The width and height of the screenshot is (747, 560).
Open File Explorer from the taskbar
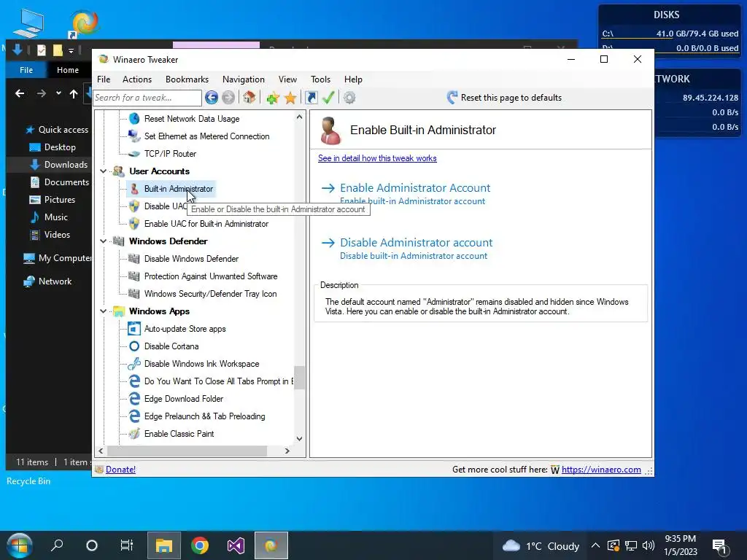(164, 545)
